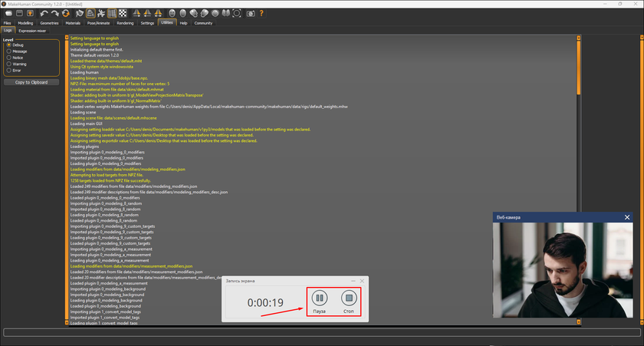Toggle the Smooth mesh icon
The height and width of the screenshot is (346, 644).
(80, 14)
